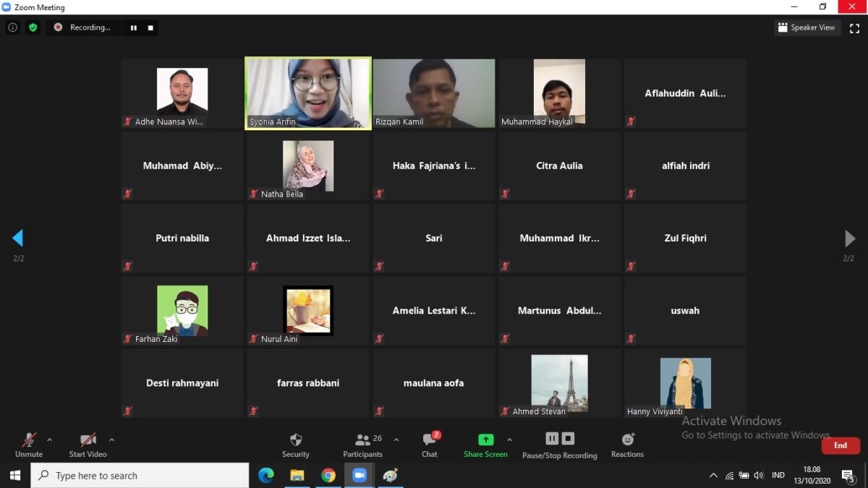The image size is (868, 488).
Task: Select the uswah participant tile
Action: (686, 310)
